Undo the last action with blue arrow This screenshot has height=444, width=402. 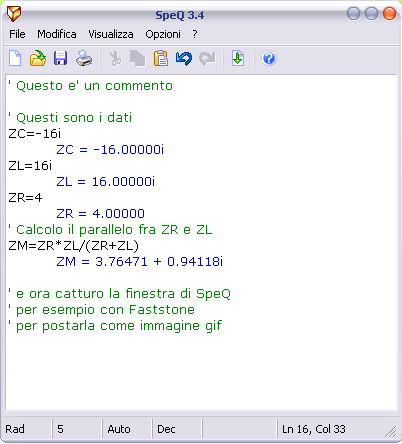pyautogui.click(x=184, y=59)
